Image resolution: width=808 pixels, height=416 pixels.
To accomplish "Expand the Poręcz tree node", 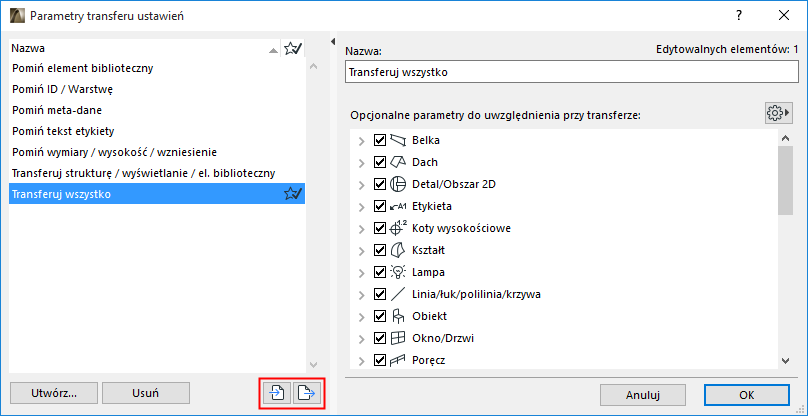I will point(361,360).
